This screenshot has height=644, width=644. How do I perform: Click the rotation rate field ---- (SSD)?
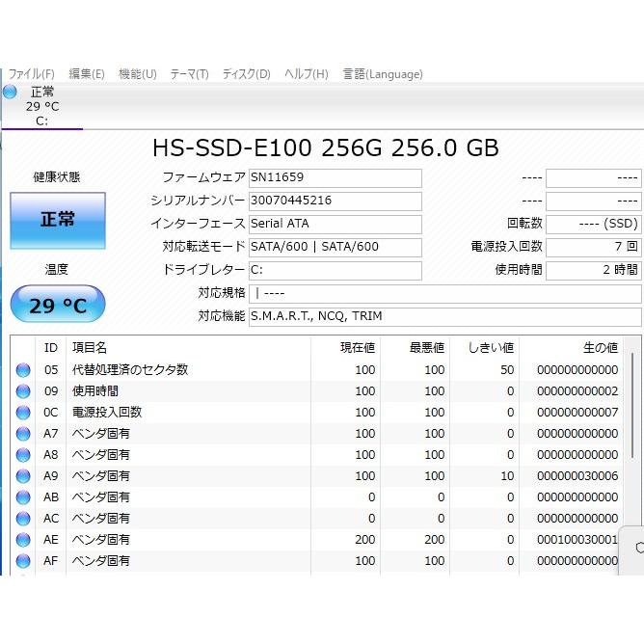click(x=594, y=225)
